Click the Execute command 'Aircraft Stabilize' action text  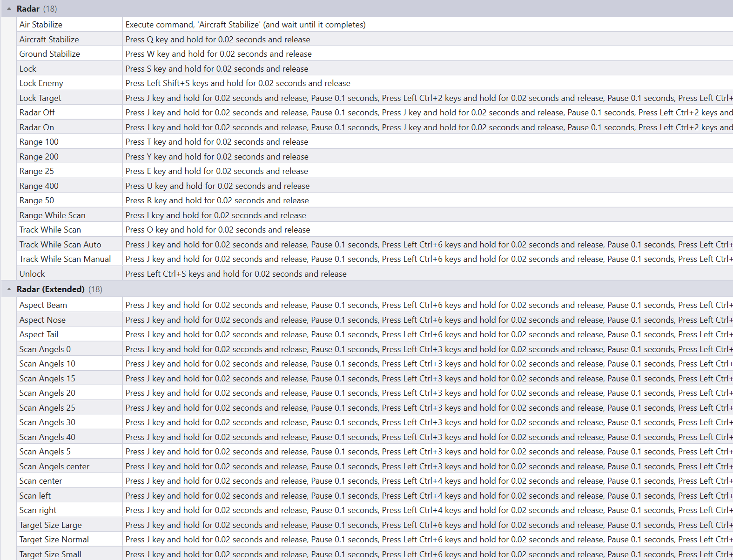(x=245, y=25)
